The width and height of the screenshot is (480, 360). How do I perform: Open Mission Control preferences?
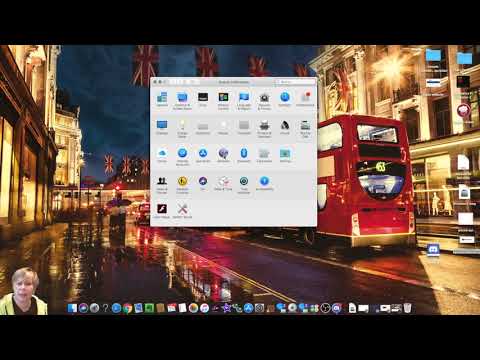coord(223,97)
